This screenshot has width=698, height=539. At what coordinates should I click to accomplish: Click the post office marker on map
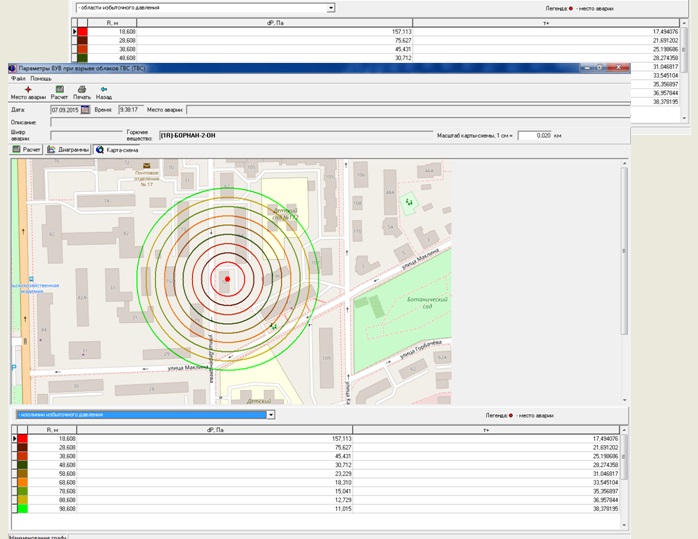pos(146,166)
